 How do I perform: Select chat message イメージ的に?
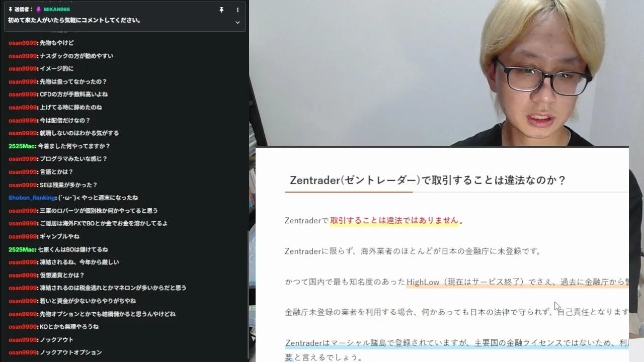[x=56, y=69]
